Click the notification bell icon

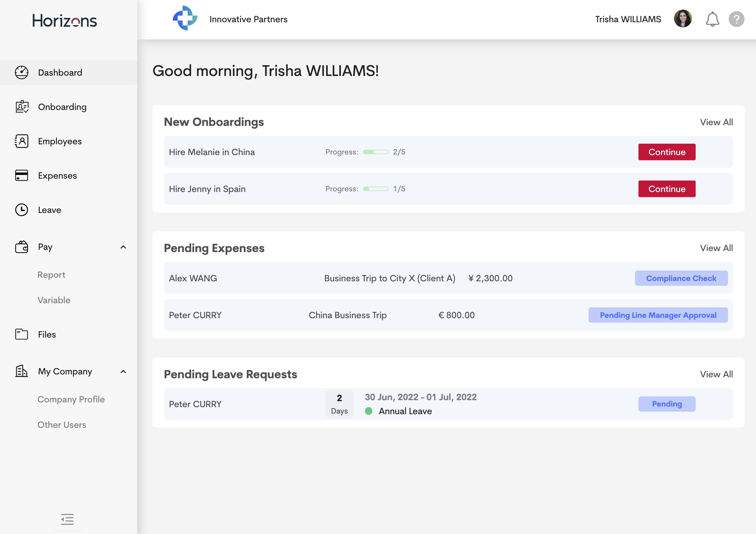click(x=712, y=19)
